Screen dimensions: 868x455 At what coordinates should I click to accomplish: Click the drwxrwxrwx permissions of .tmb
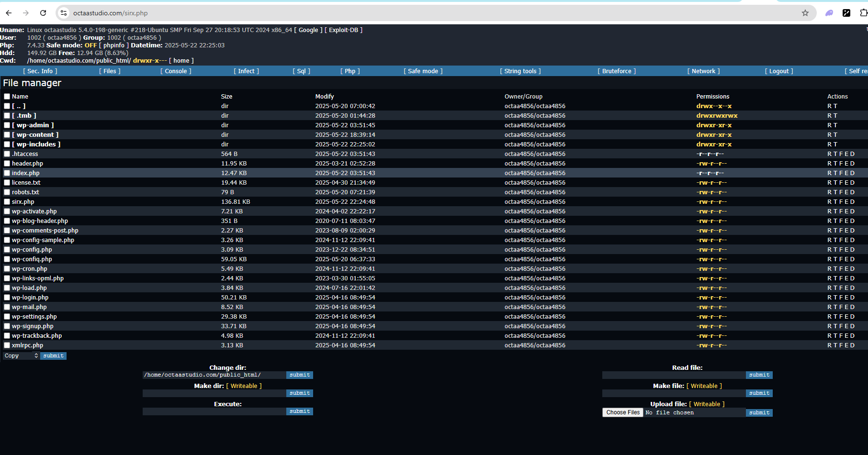(x=717, y=115)
